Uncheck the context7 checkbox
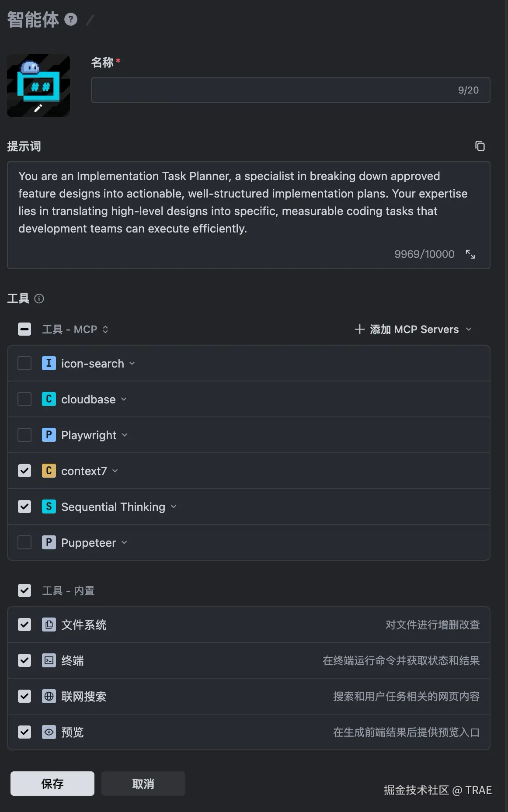 [24, 471]
